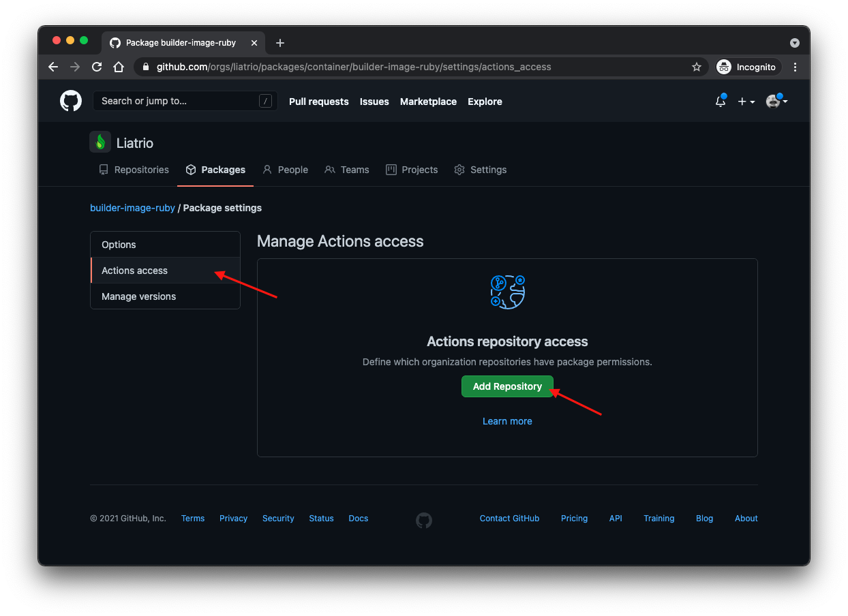The width and height of the screenshot is (848, 616).
Task: Go to Explore
Action: [x=485, y=102]
